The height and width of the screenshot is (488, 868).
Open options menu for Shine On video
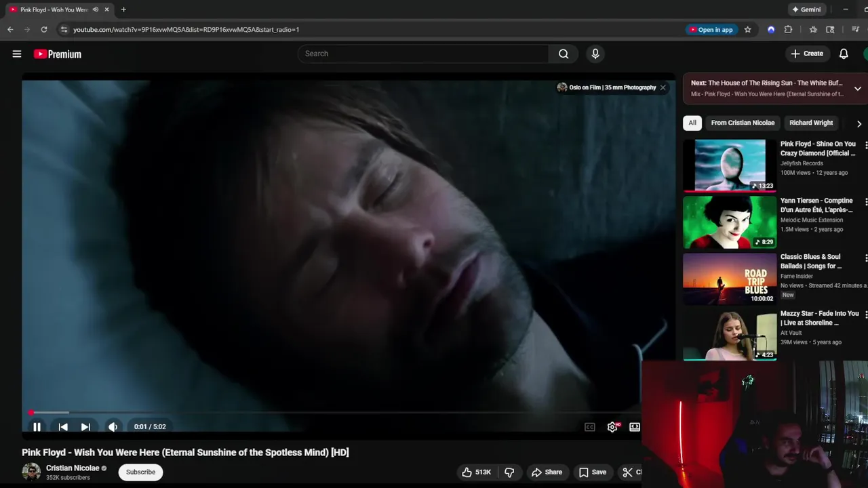point(866,145)
